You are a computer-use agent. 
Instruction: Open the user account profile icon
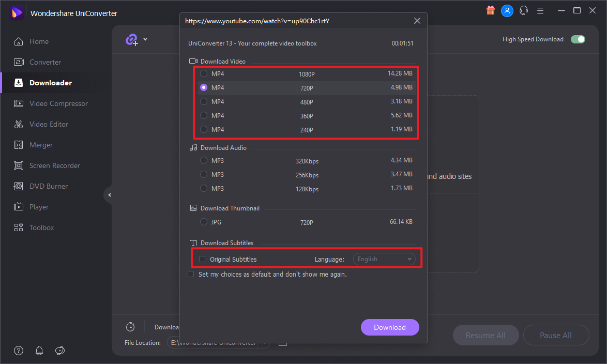click(507, 10)
